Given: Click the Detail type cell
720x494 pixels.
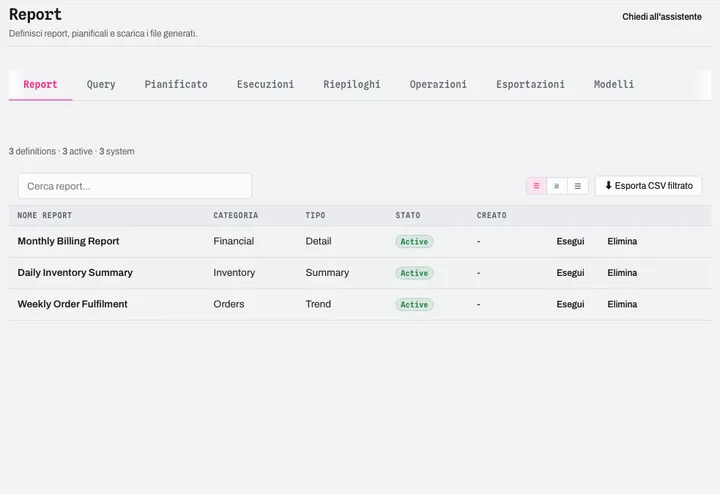Looking at the screenshot, I should point(318,241).
